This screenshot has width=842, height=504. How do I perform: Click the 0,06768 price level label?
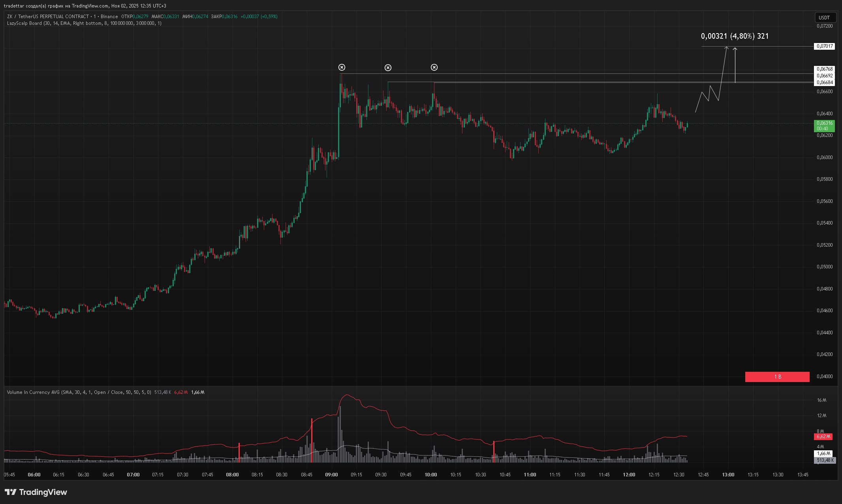point(824,69)
